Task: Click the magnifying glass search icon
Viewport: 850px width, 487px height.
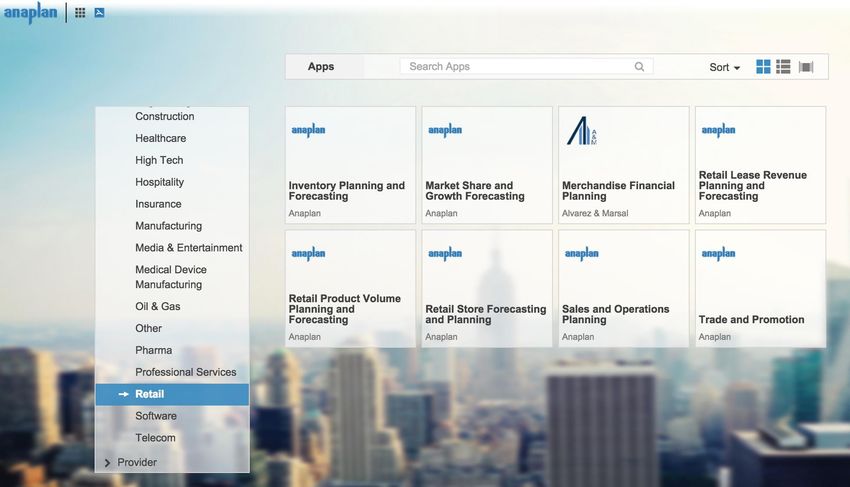Action: [x=639, y=67]
